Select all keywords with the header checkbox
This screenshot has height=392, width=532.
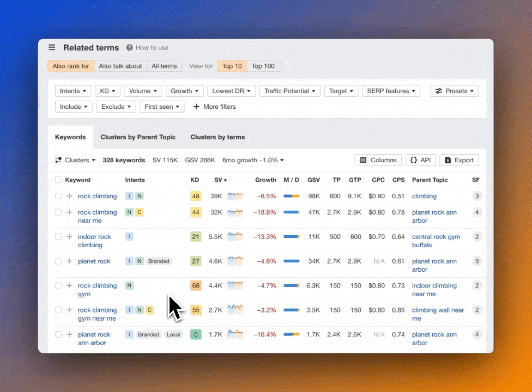pos(58,180)
